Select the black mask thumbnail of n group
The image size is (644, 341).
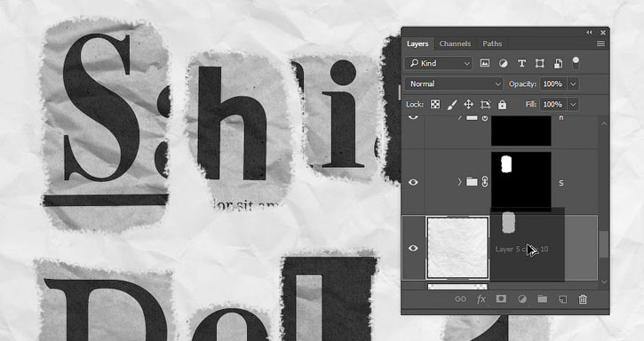(x=521, y=131)
